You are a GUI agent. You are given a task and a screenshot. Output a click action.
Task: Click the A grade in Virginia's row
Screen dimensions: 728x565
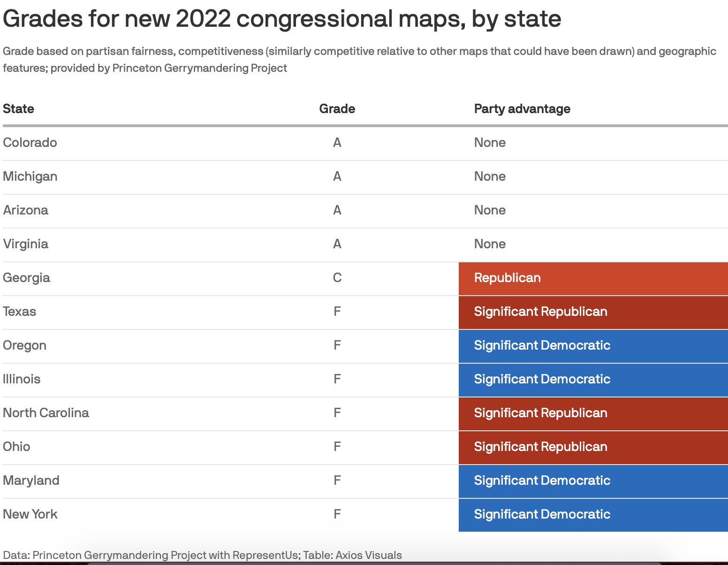(x=337, y=244)
